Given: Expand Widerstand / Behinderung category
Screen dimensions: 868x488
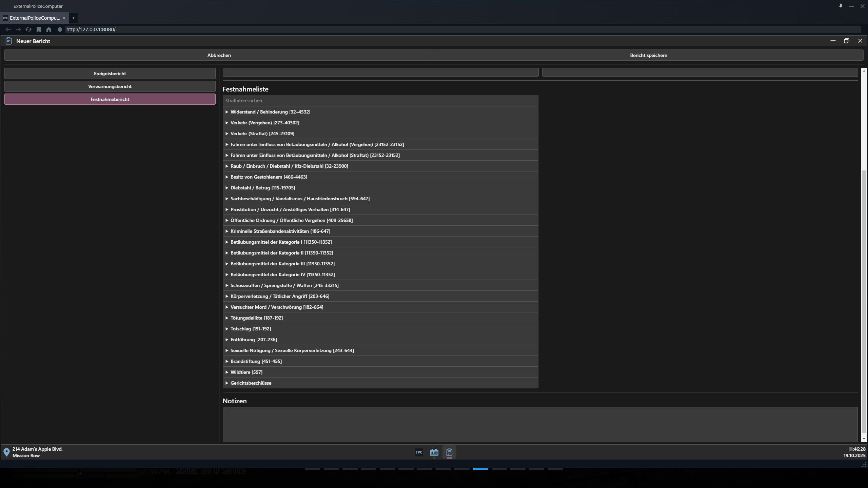Looking at the screenshot, I should 270,112.
